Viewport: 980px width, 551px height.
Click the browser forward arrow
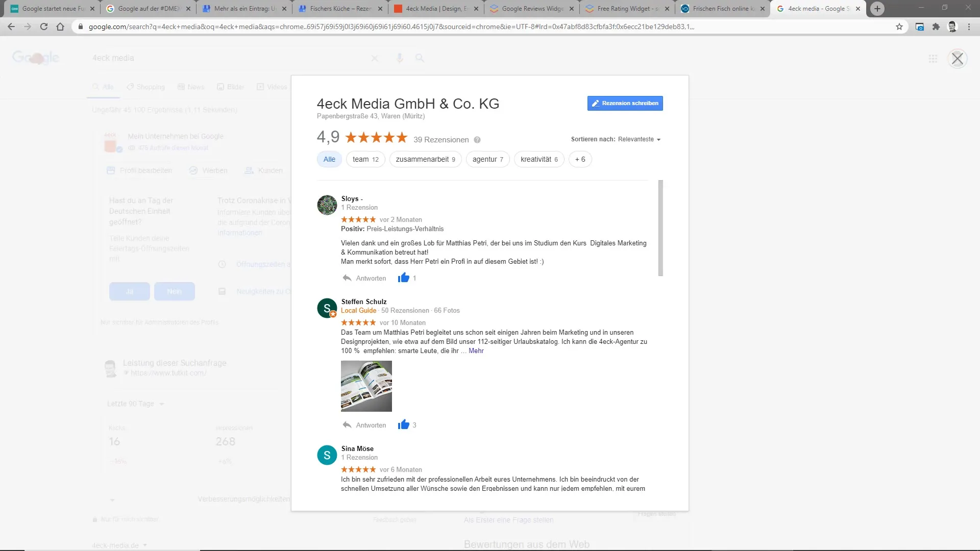coord(28,27)
